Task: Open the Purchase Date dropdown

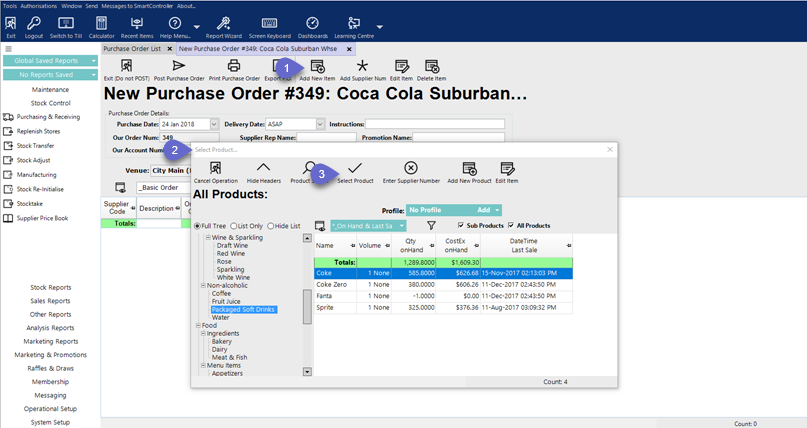Action: coord(213,125)
